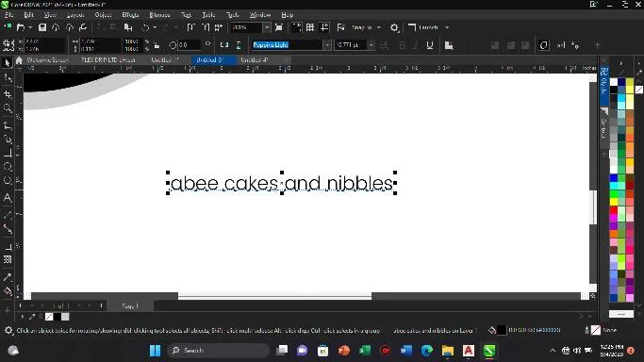The image size is (644, 362).
Task: Click the Poppins Light font name field
Action: pos(287,44)
